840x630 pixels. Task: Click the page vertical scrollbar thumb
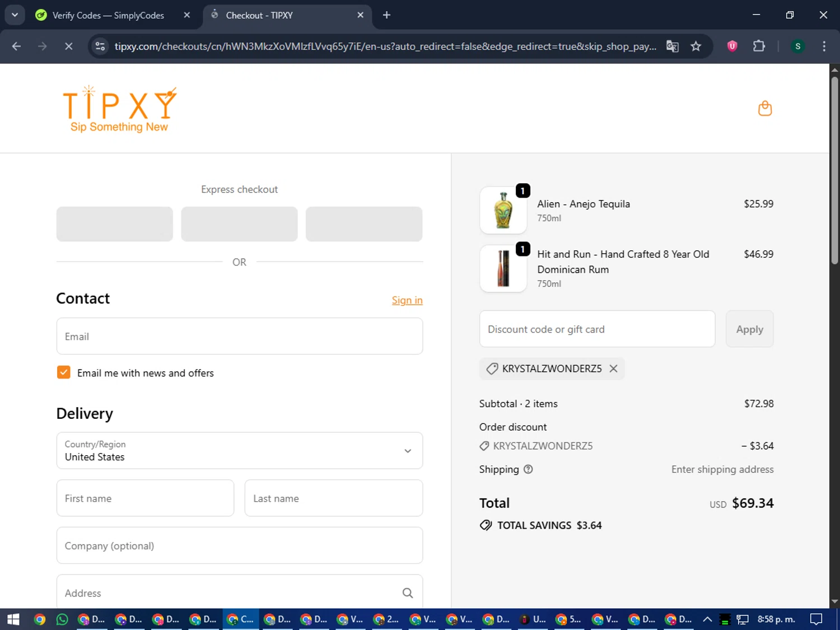(834, 170)
